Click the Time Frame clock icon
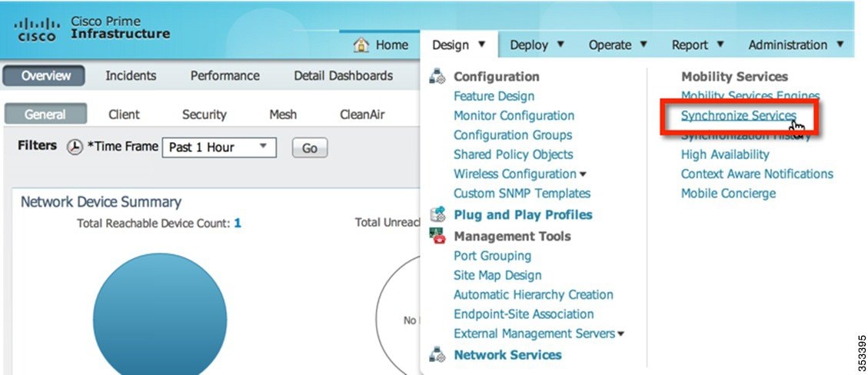This screenshot has height=375, width=868. 75,147
